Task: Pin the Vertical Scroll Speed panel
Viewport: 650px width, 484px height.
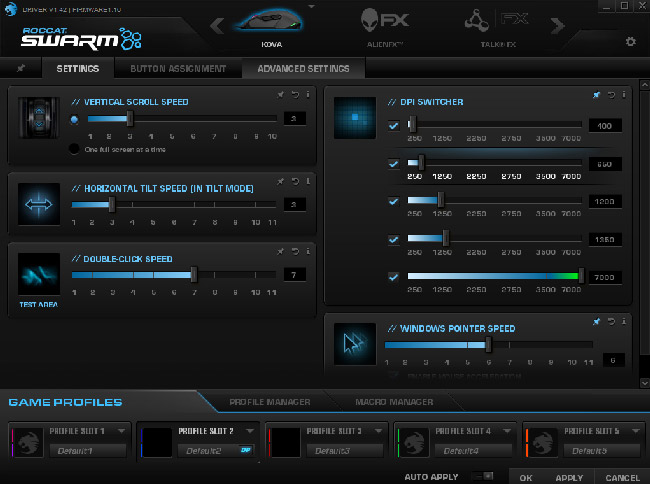Action: tap(281, 94)
